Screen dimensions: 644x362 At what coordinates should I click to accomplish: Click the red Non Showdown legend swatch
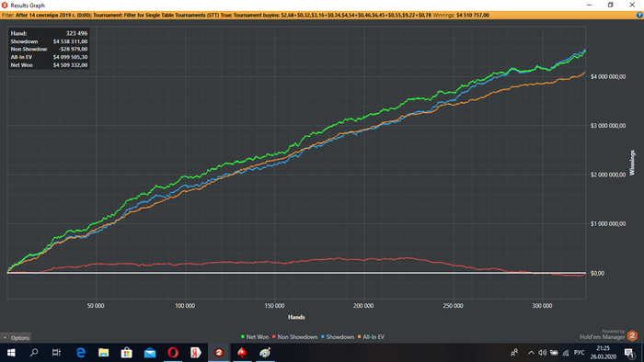[x=274, y=337]
